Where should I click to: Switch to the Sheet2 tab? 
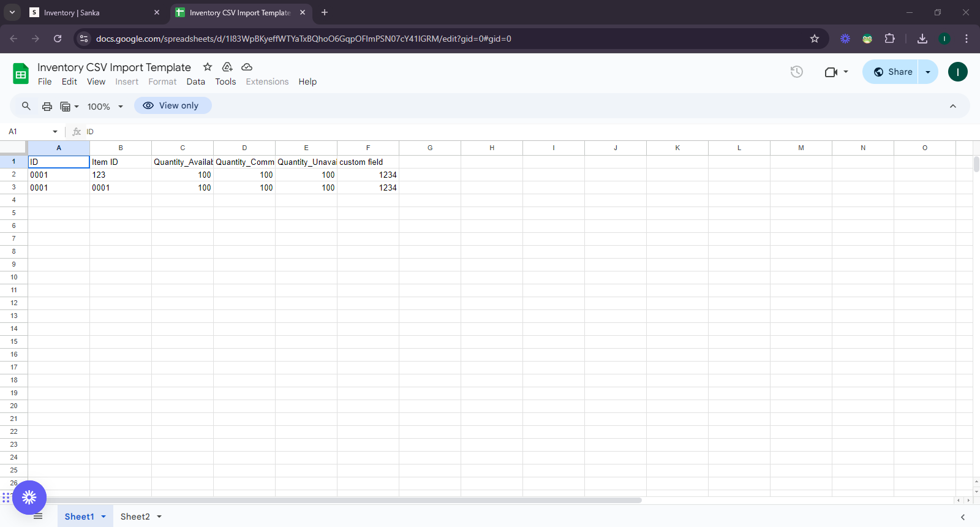click(135, 517)
